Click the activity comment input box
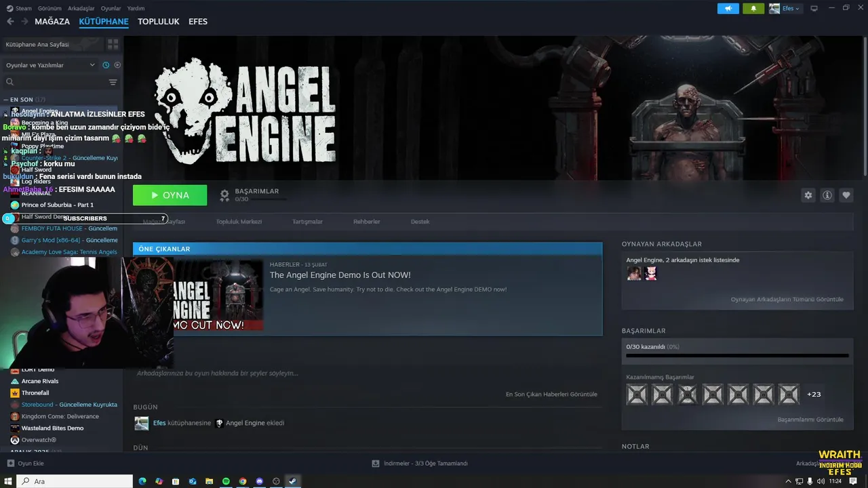The image size is (868, 488). point(366,373)
